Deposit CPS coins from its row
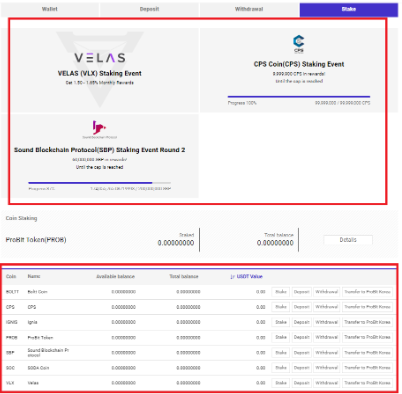The height and width of the screenshot is (394, 402). (x=302, y=307)
